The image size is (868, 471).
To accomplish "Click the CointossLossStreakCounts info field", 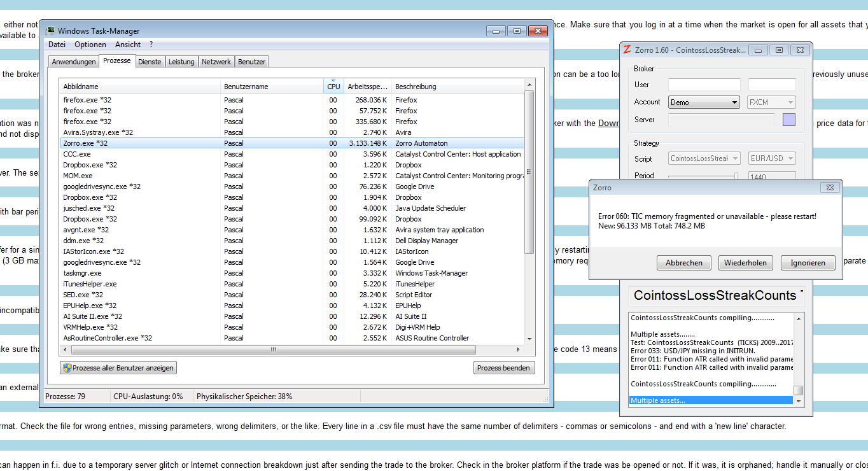I will [x=717, y=295].
